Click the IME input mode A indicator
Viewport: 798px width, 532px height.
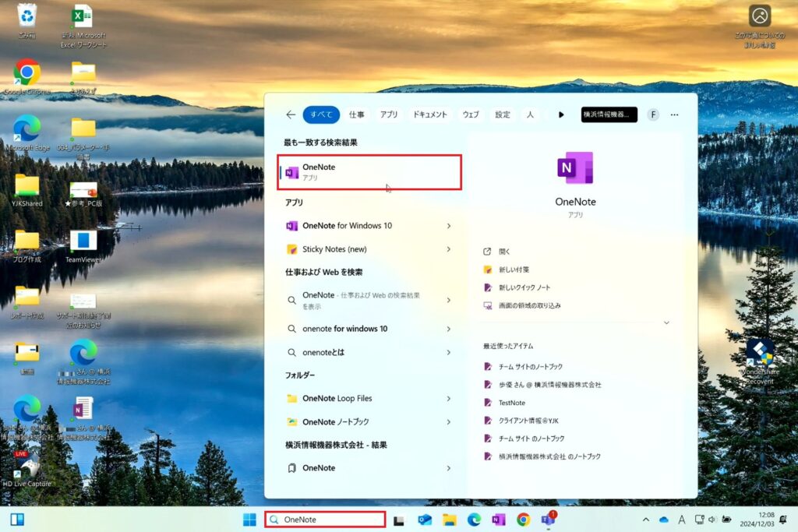681,520
